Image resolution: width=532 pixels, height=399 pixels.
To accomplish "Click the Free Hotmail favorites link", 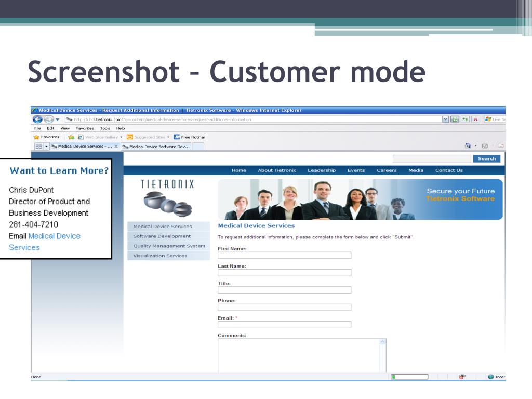I will (x=190, y=137).
